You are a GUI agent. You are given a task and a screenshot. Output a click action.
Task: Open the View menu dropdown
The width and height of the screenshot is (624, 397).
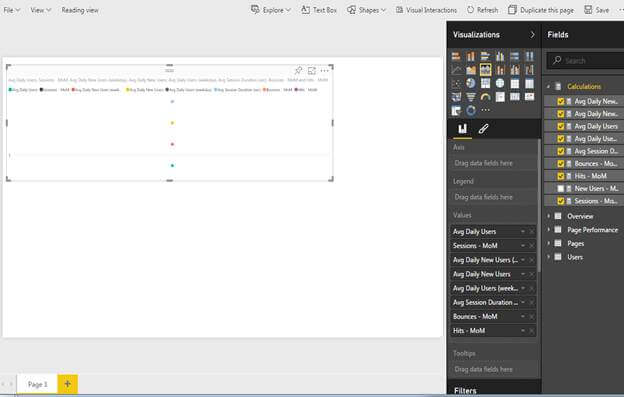(41, 10)
